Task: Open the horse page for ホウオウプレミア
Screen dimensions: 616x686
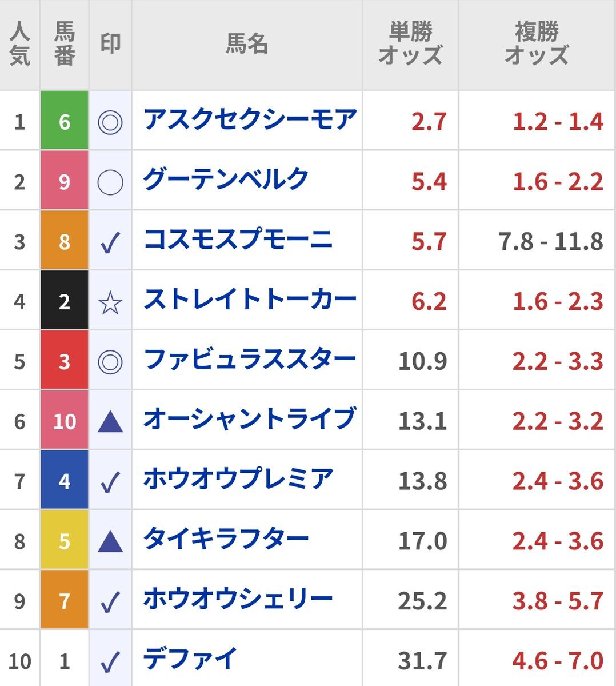Action: 238,479
